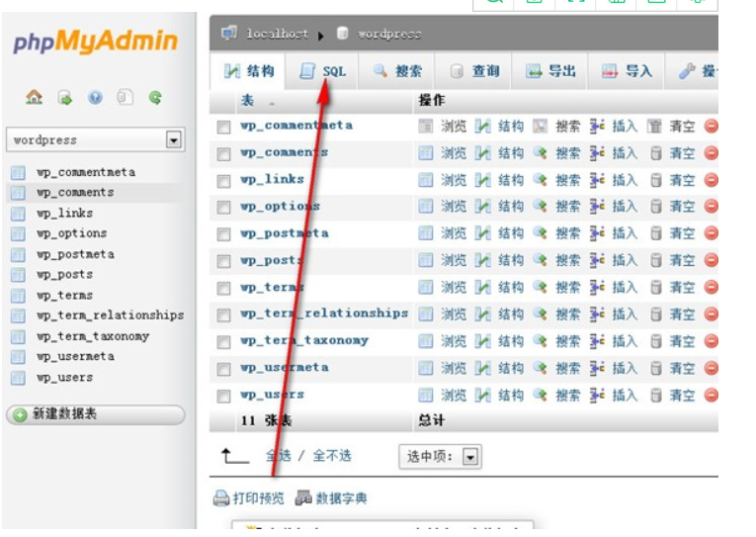Click the wp_users table icon in sidebar
Screen dimensions: 756x537
19,378
